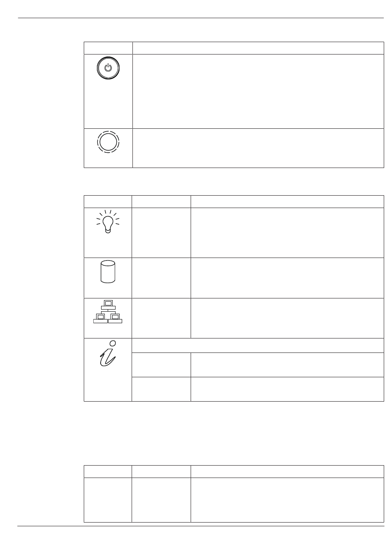392x537 pixels.
Task: Click the leftmost header cell of the last table
Action: point(108,471)
